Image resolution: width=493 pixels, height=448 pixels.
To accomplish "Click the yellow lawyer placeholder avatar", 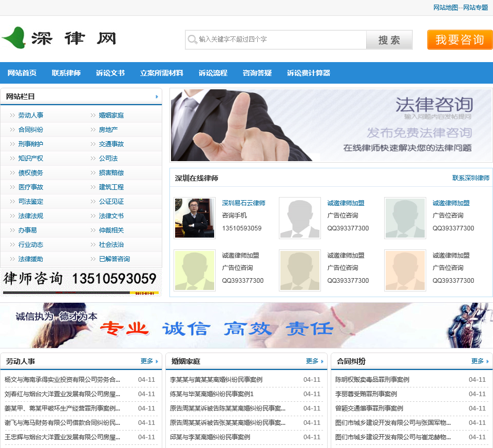I will pyautogui.click(x=195, y=270).
